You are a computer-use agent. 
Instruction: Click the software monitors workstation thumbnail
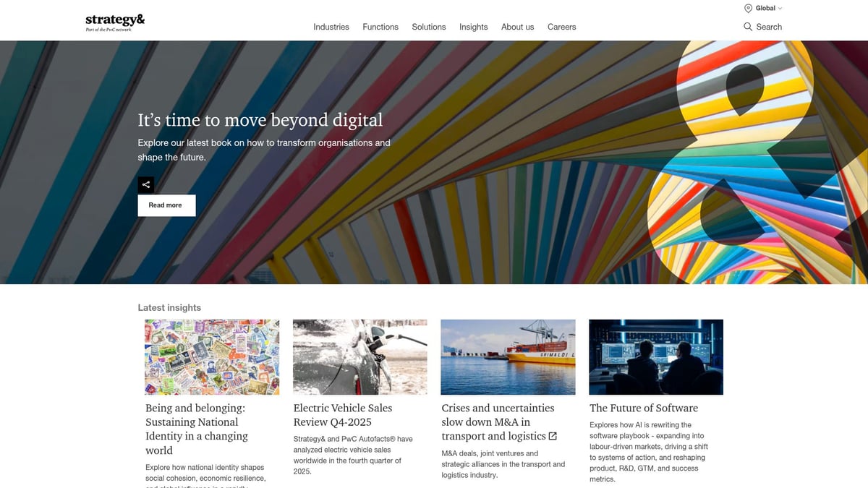[x=656, y=357]
